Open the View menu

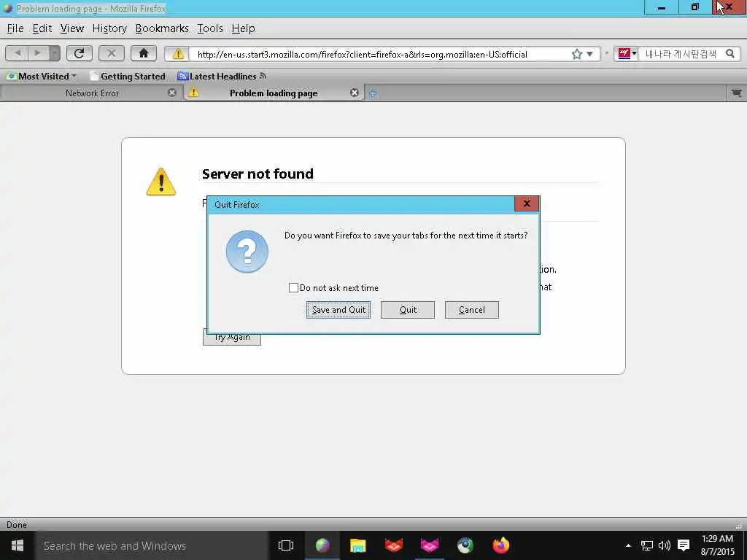point(72,28)
